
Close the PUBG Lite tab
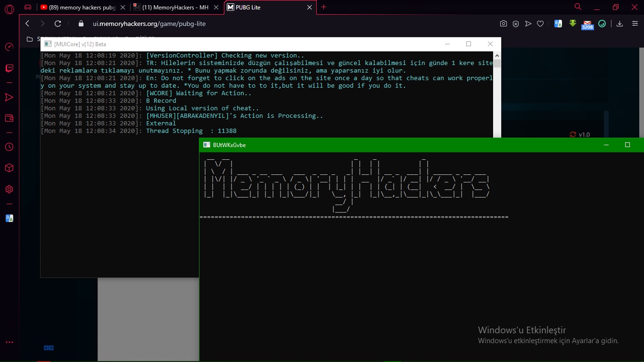310,8
